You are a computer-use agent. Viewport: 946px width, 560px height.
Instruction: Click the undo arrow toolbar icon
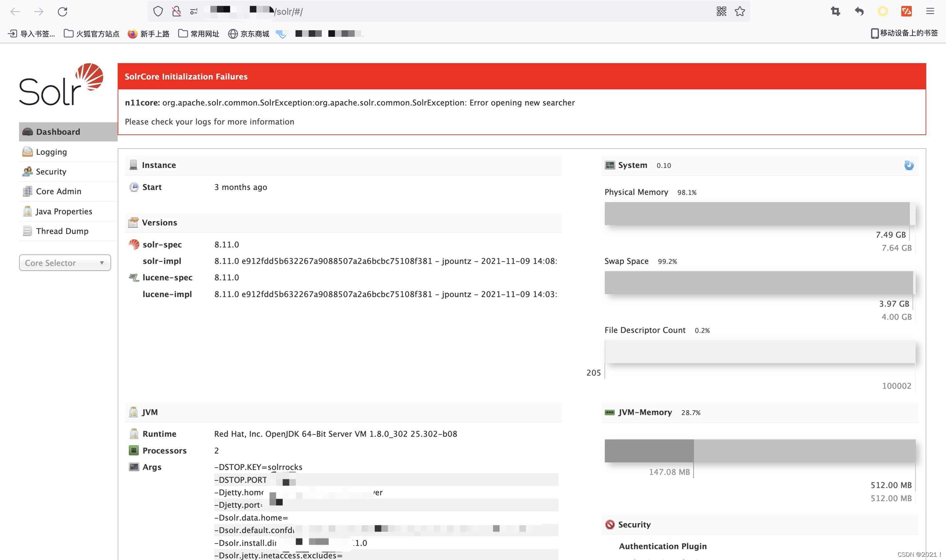coord(859,11)
